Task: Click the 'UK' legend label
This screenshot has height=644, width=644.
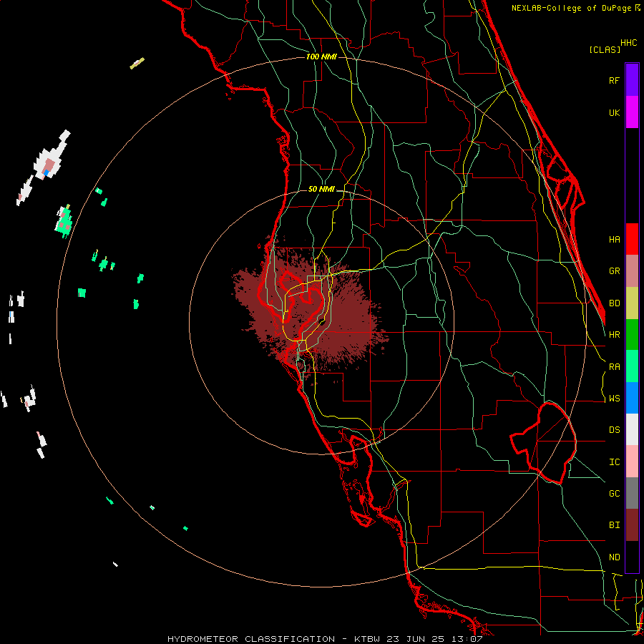Action: pos(614,112)
